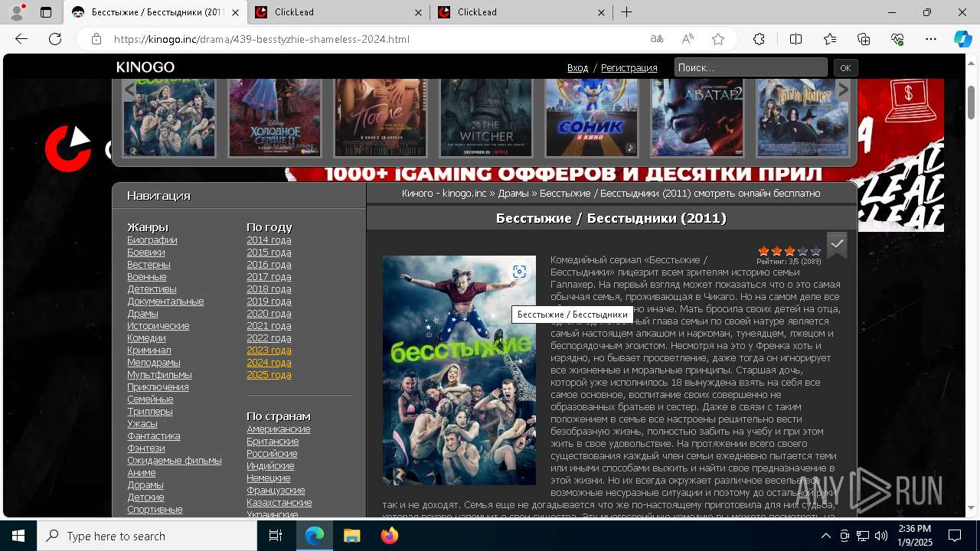
Task: Move the poster carousel left with the arrow
Action: [130, 90]
